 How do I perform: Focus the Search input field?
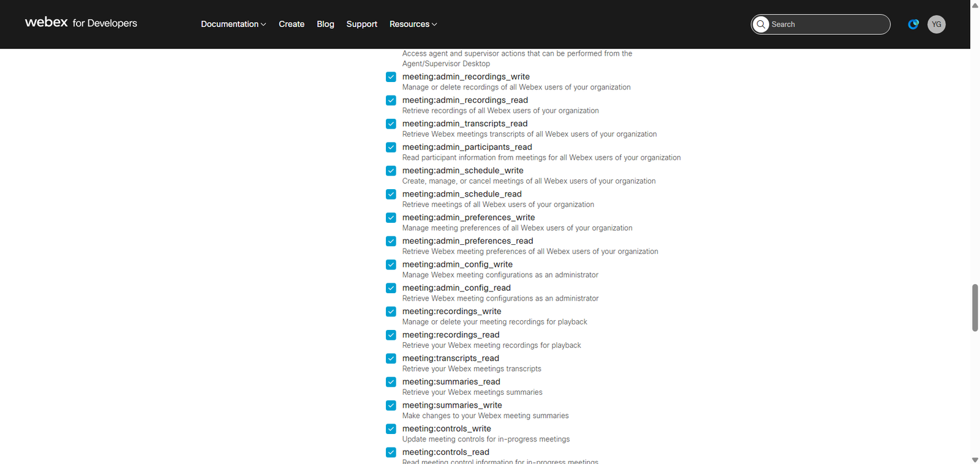click(x=827, y=24)
